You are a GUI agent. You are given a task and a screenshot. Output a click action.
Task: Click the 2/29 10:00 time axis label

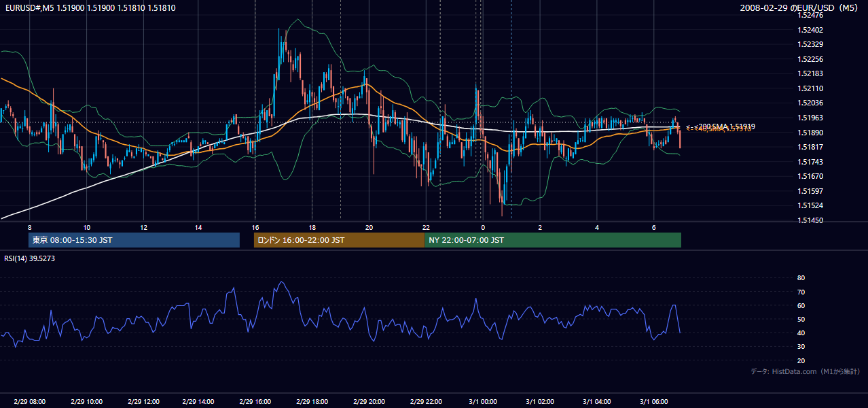point(86,401)
